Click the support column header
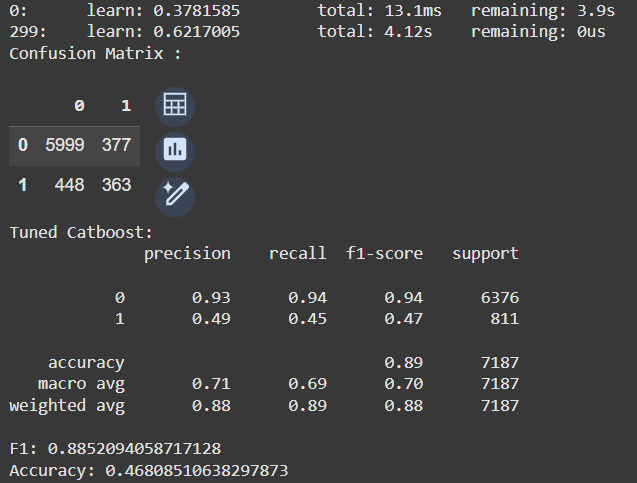637x483 pixels. 485,253
